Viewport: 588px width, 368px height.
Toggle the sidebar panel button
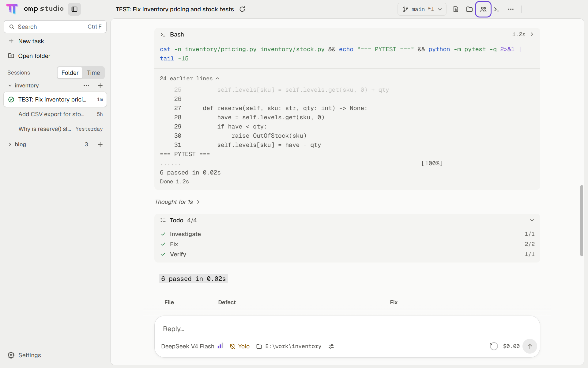click(74, 9)
